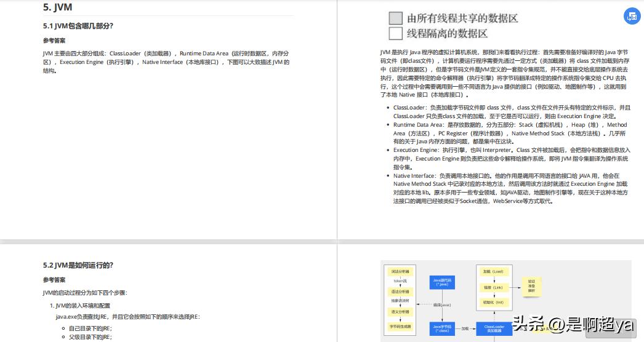Click the '链接 (Link)' diagram box
644x342 pixels.
click(x=494, y=287)
